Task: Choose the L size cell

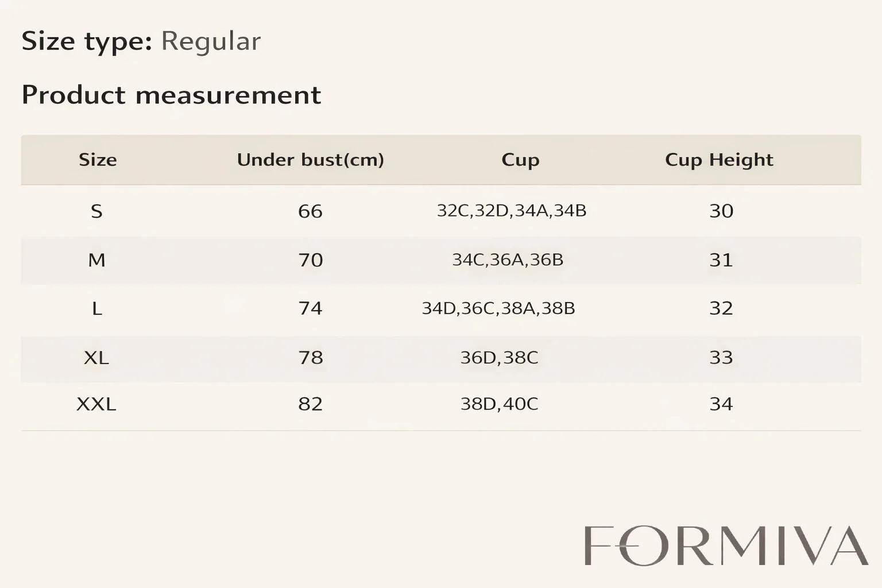Action: click(x=96, y=309)
